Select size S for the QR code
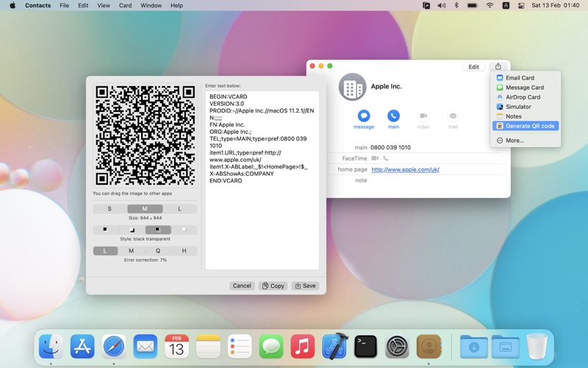Image resolution: width=588 pixels, height=368 pixels. pos(110,209)
